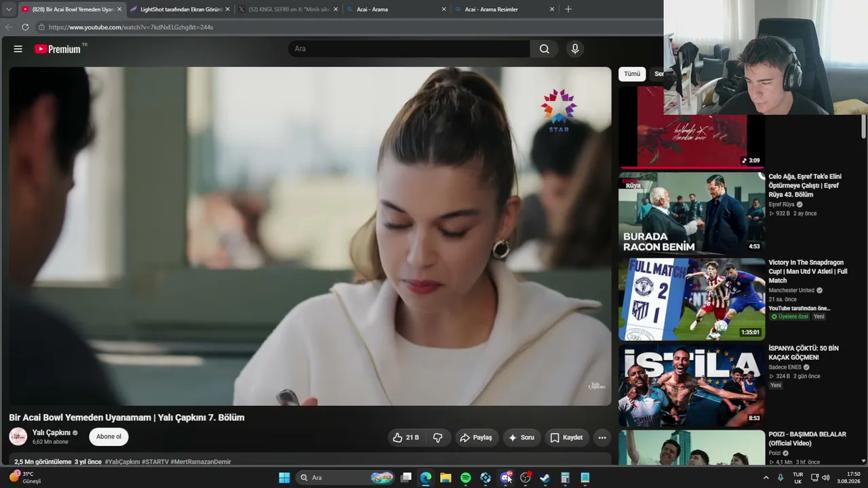Screen dimensions: 868x488
Task: Select the Tümü filter chip
Action: 632,74
